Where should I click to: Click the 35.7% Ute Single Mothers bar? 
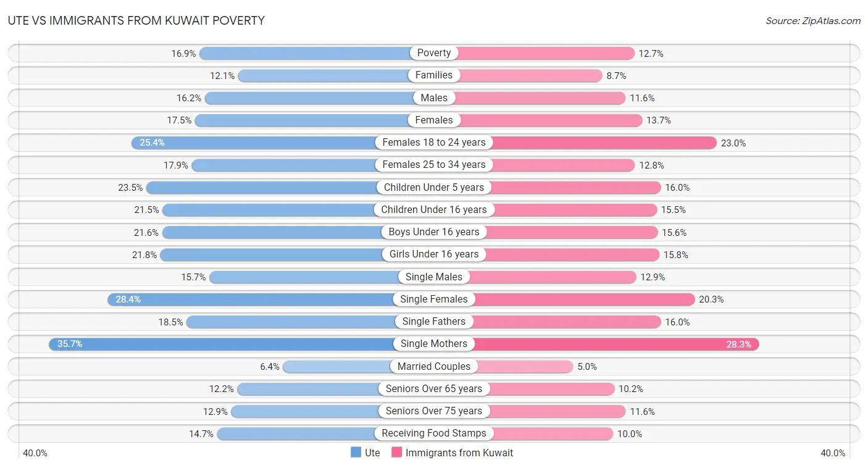222,344
